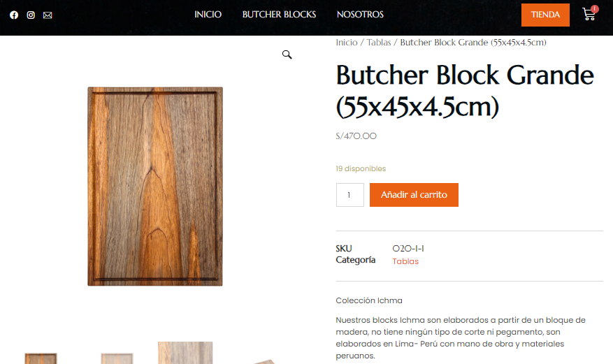Click the orange TIENDA button
The width and height of the screenshot is (613, 364).
545,15
